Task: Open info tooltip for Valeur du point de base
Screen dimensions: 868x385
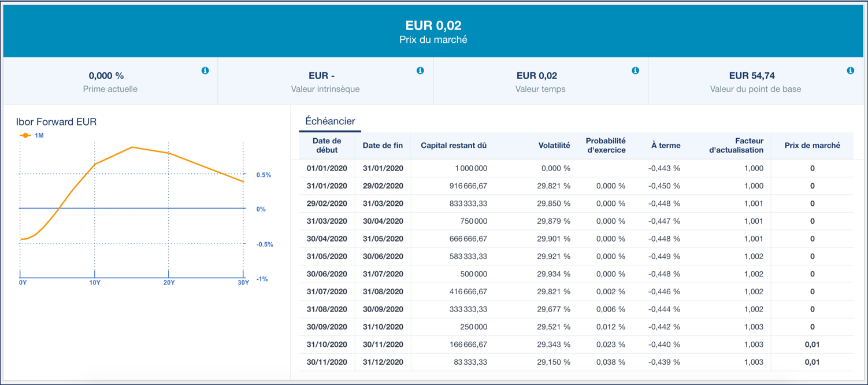Action: pos(850,70)
